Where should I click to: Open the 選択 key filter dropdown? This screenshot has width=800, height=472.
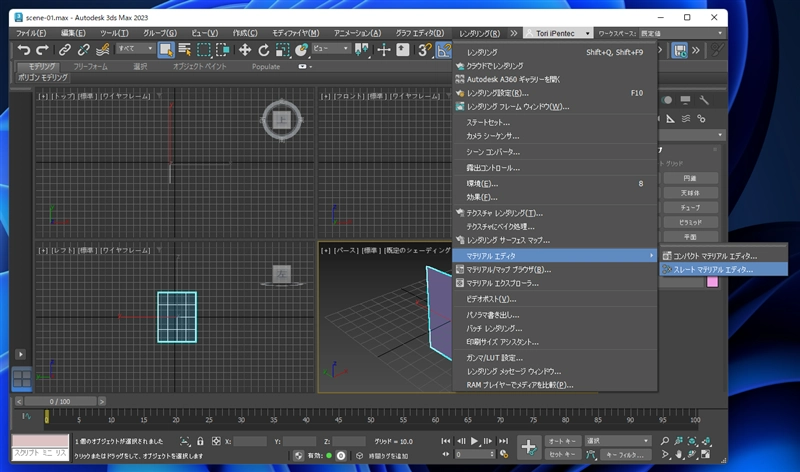tap(618, 441)
